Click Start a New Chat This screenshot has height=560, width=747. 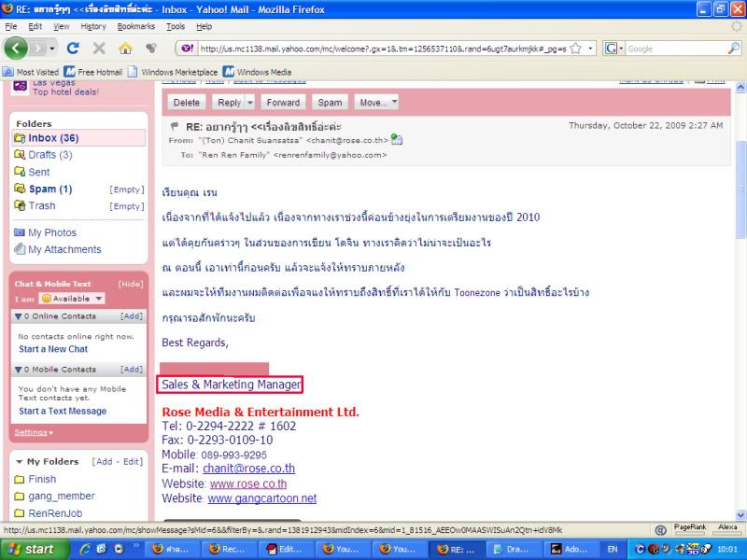click(x=53, y=349)
